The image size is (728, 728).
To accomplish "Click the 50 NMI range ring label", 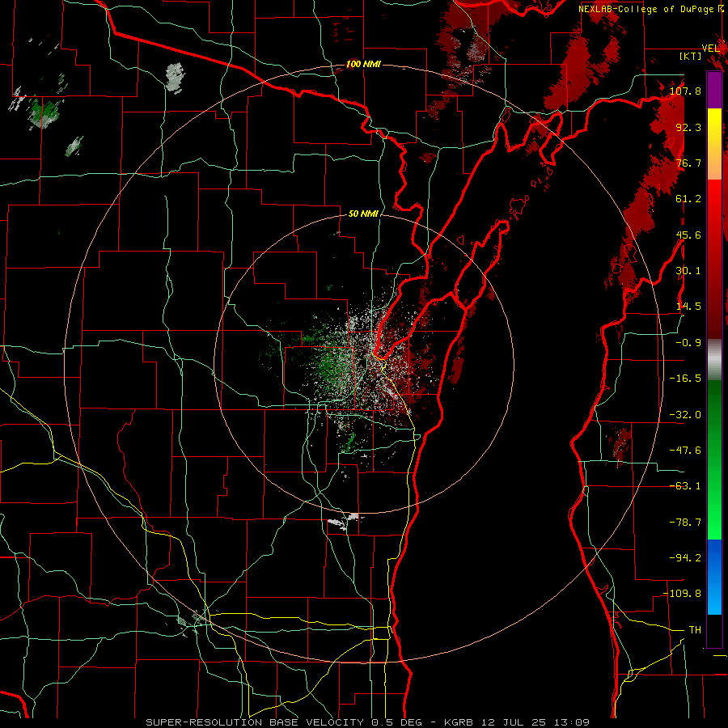I will [363, 214].
